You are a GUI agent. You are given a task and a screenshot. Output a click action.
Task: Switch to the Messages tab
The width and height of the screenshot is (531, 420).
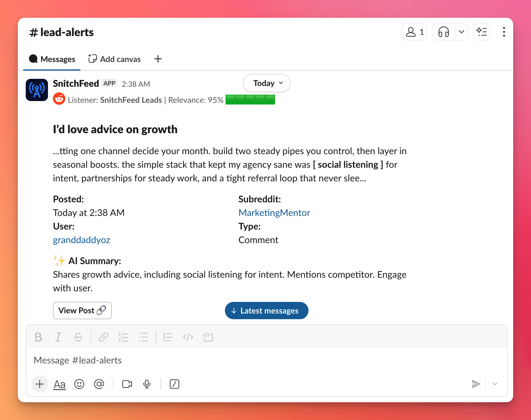52,59
